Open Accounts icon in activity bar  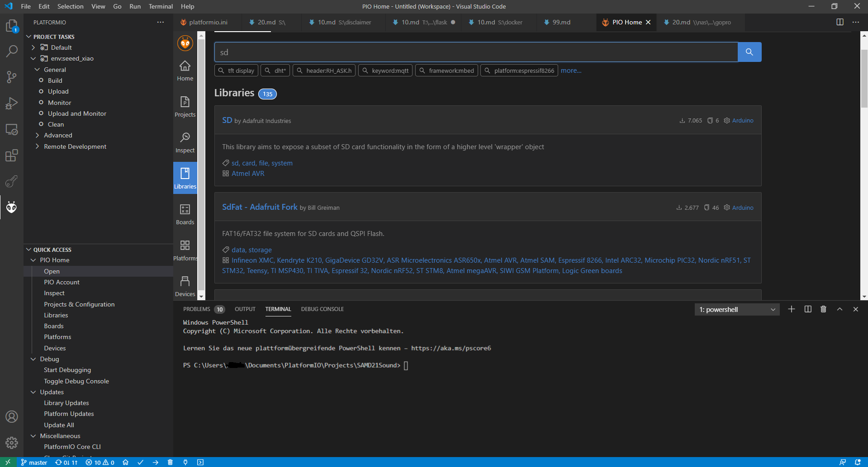pos(12,416)
